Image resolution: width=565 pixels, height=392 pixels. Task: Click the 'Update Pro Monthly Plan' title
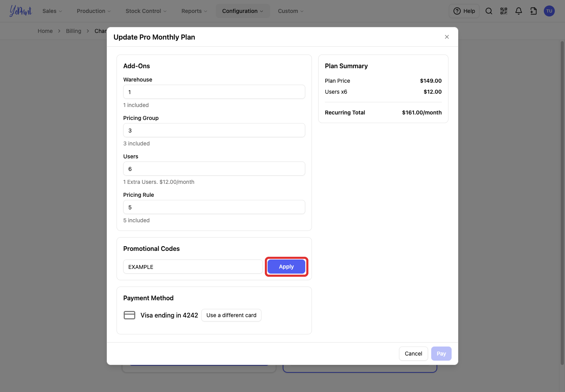tap(154, 37)
